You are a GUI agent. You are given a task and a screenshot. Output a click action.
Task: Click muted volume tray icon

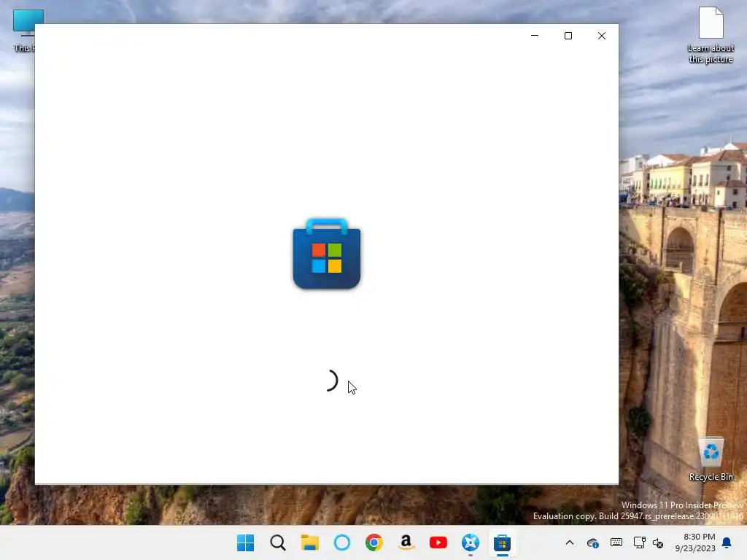pyautogui.click(x=658, y=542)
